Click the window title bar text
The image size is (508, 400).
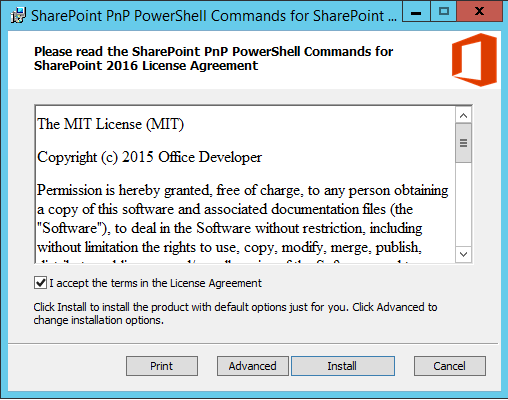click(214, 16)
